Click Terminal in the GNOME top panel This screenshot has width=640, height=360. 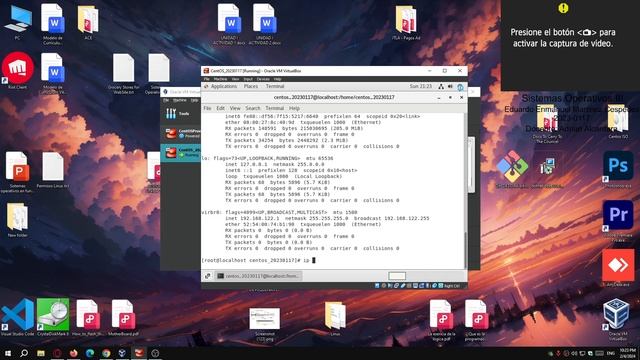pyautogui.click(x=275, y=87)
